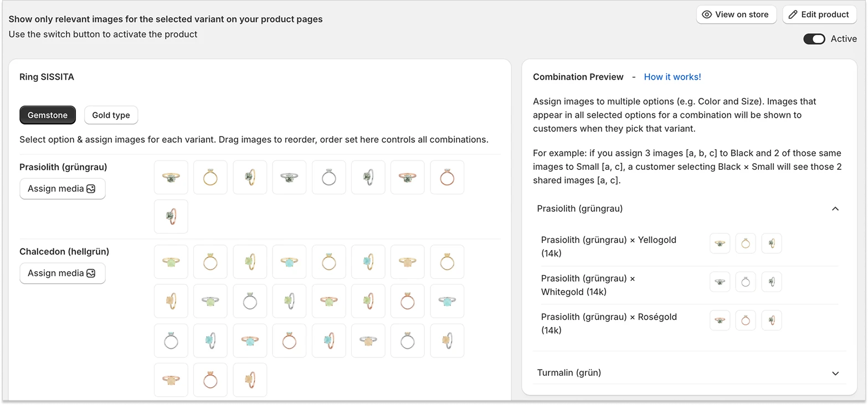Select first Chalcedon light green ring thumbnail
Screen dimensions: 868x405
[x=171, y=262]
